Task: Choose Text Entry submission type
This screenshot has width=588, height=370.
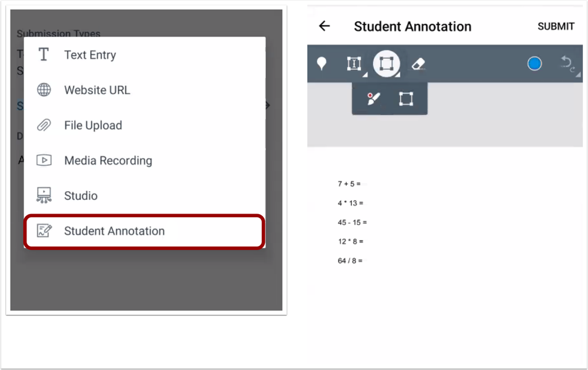Action: coord(144,55)
